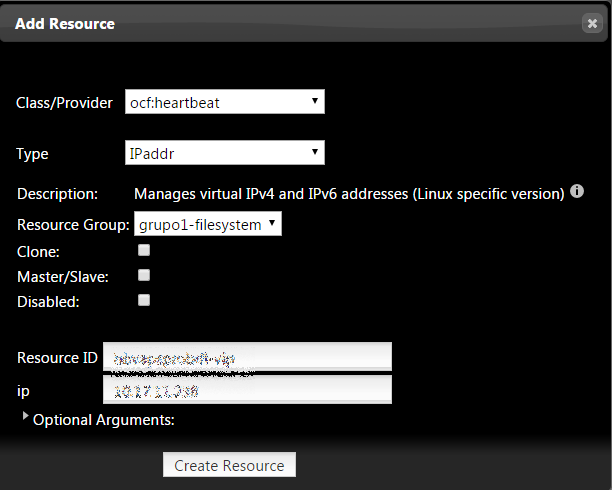Click into the Resource ID field
The height and width of the screenshot is (490, 612).
pos(247,357)
